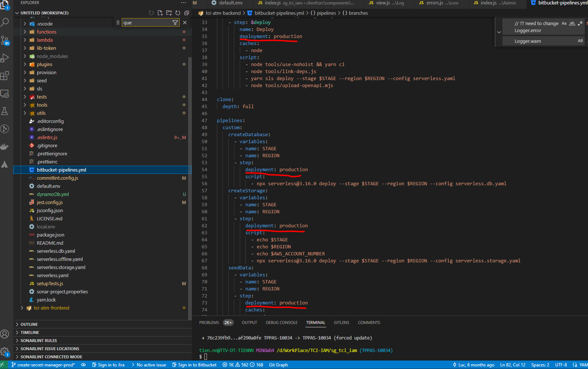Open serverless.yaml in the file tree
This screenshot has height=369, width=588.
(x=52, y=276)
